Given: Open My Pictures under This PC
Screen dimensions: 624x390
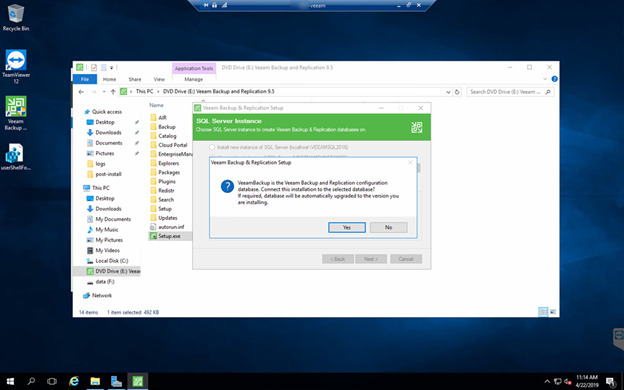Looking at the screenshot, I should coord(109,240).
